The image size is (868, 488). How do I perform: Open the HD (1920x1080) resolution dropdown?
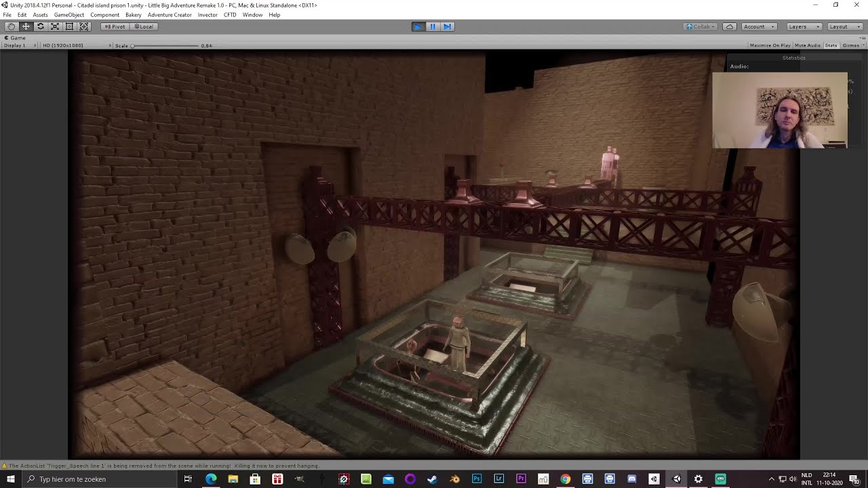pyautogui.click(x=76, y=45)
